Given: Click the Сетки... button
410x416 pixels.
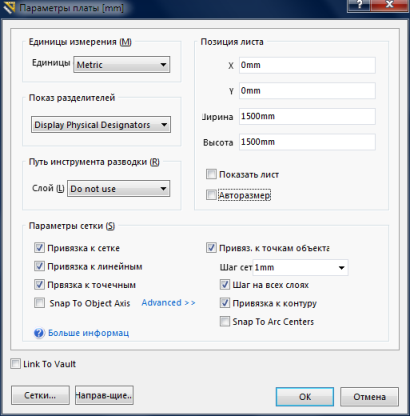Looking at the screenshot, I should 40,395.
